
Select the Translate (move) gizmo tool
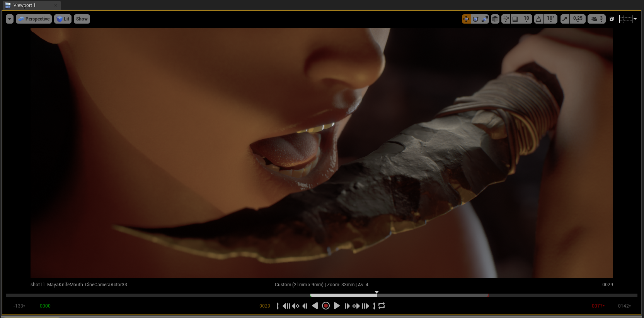point(466,19)
